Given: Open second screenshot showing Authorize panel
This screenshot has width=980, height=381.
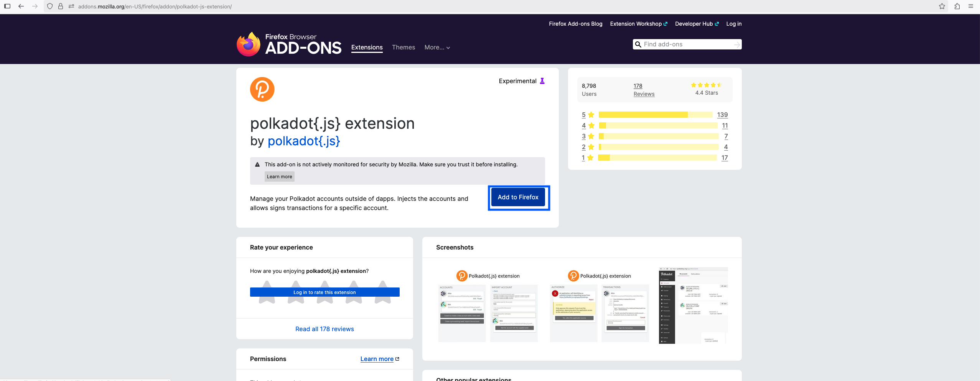Looking at the screenshot, I should (600, 305).
